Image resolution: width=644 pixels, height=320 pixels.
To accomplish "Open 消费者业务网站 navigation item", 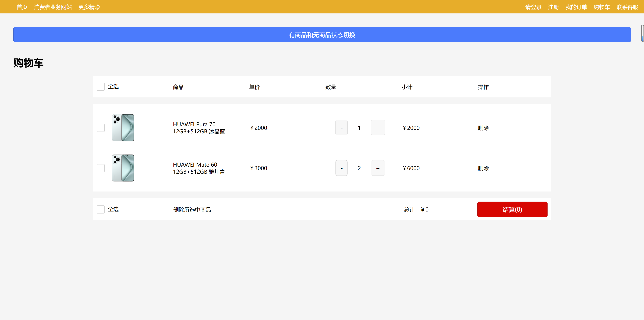I will click(x=53, y=7).
